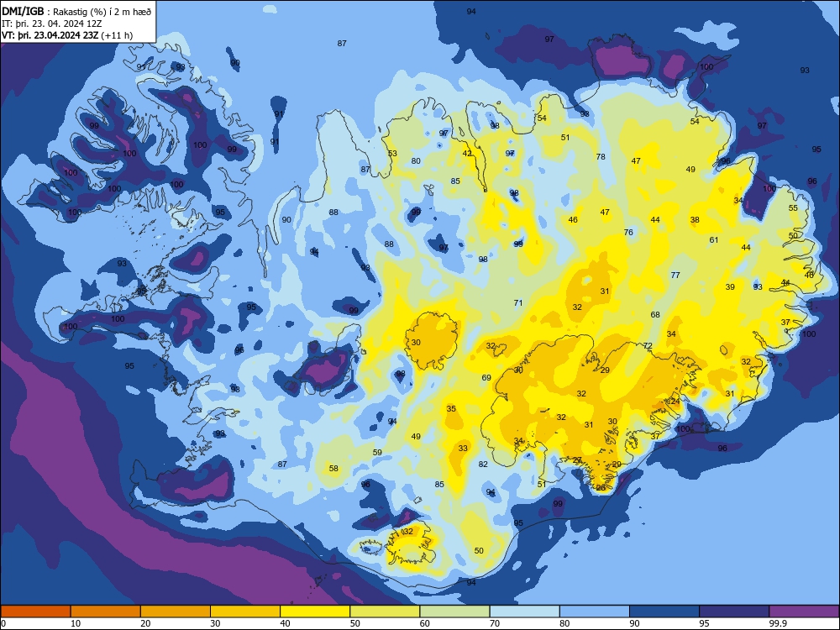Click the humidity value '42' on the map

coord(467,153)
